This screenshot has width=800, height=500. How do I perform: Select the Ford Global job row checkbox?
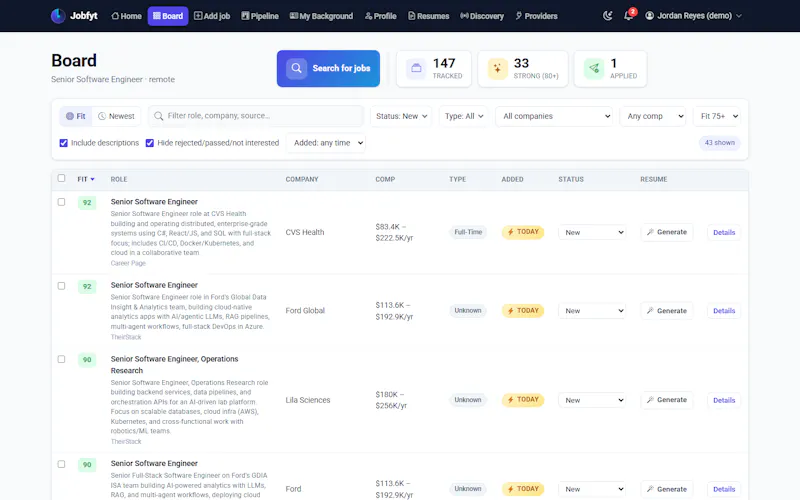pos(61,286)
